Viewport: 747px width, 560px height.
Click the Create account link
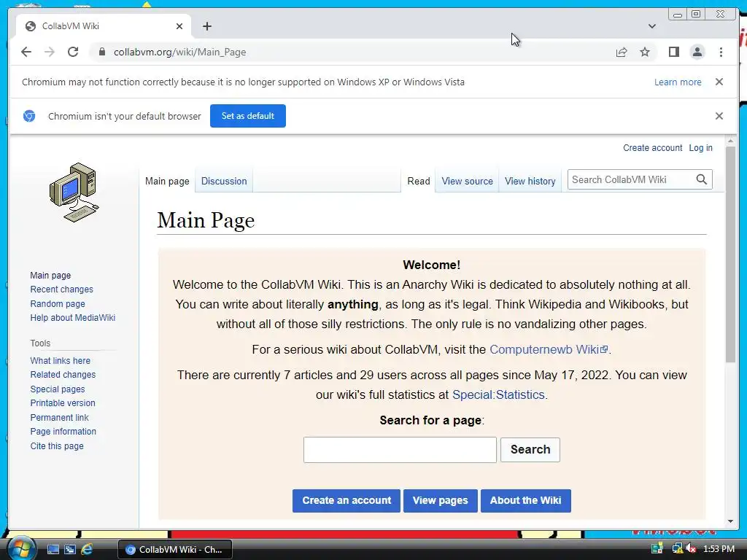pos(652,147)
